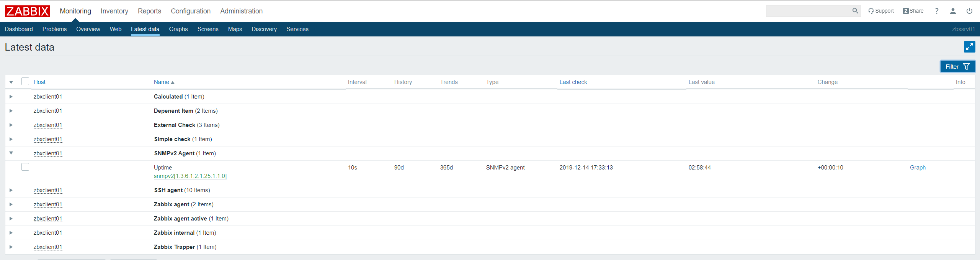The image size is (980, 260).
Task: Open the user profile icon
Action: (953, 11)
